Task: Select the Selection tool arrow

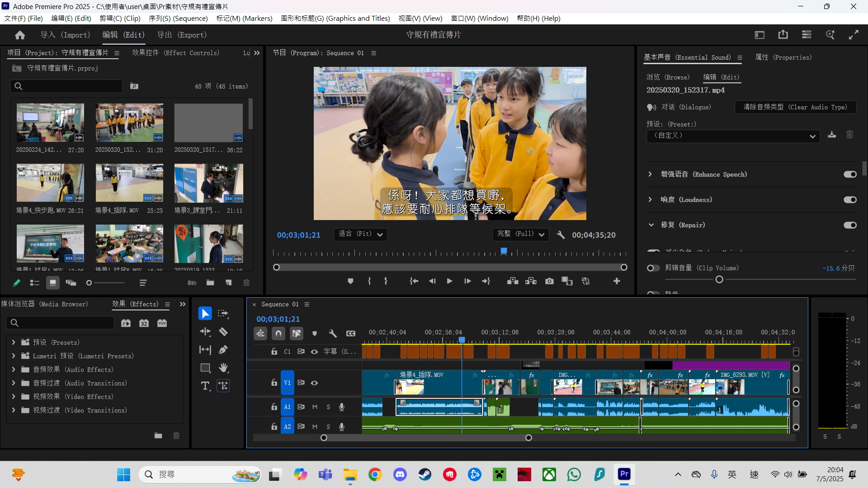Action: click(205, 314)
